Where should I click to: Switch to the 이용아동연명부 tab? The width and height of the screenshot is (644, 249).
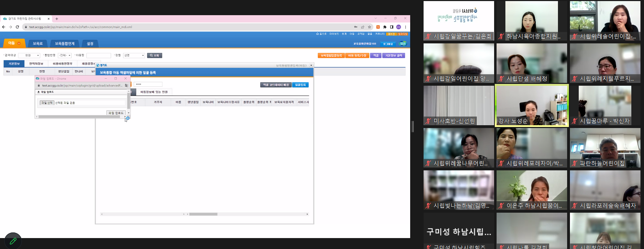(62, 63)
